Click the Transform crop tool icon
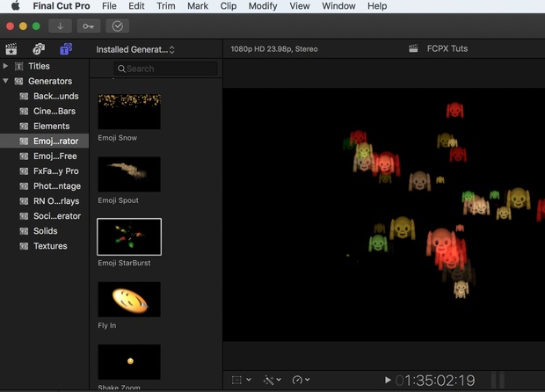Viewport: 545px width, 392px height. click(236, 380)
